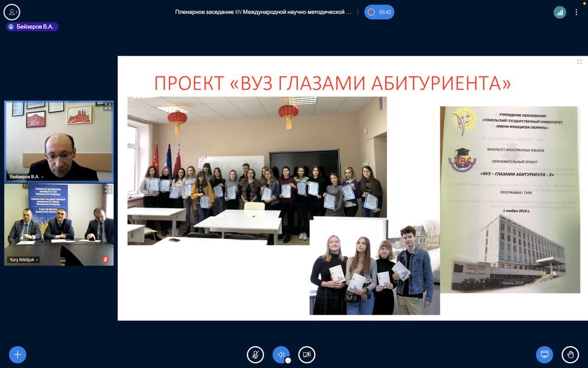Make the presentation slide fullscreen
Image resolution: width=588 pixels, height=368 pixels.
pyautogui.click(x=579, y=62)
